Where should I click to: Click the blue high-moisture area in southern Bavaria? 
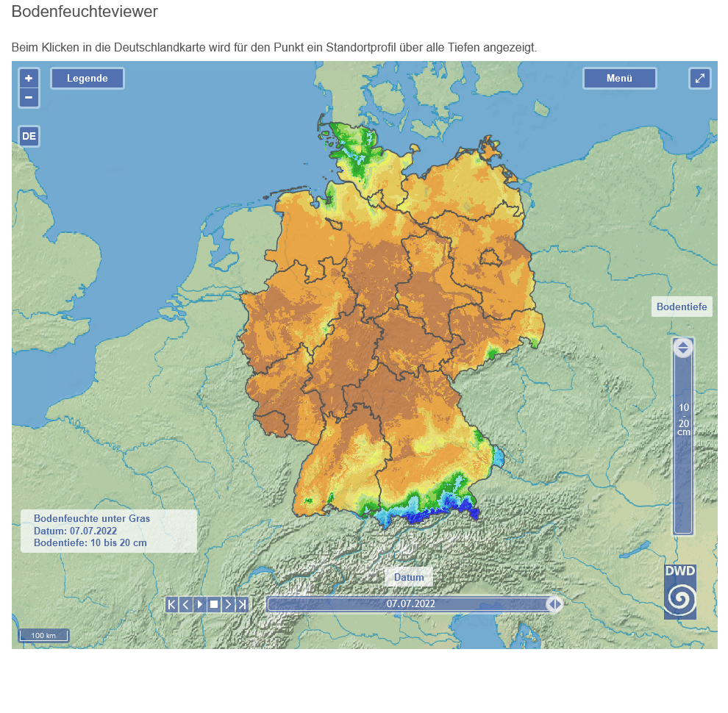tap(462, 506)
